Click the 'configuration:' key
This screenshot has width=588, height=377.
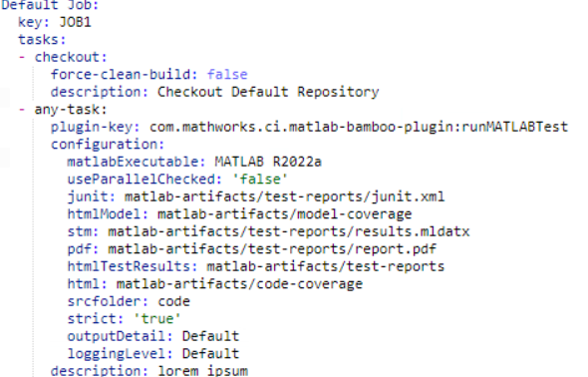(108, 145)
